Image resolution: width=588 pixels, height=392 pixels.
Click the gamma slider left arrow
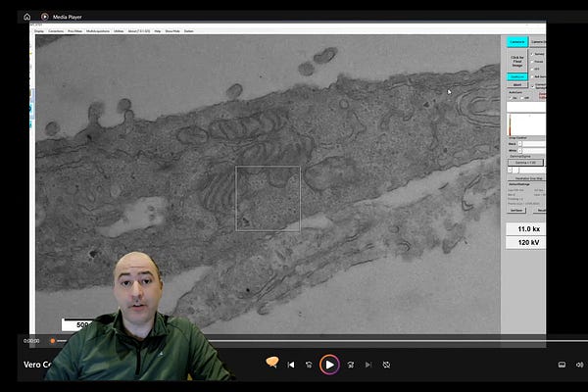[x=510, y=170]
